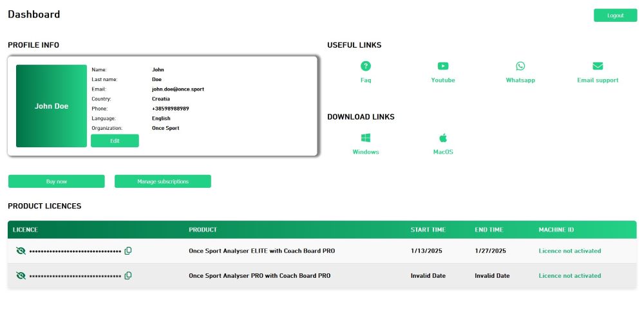Open the Youtube play icon

coord(443,66)
